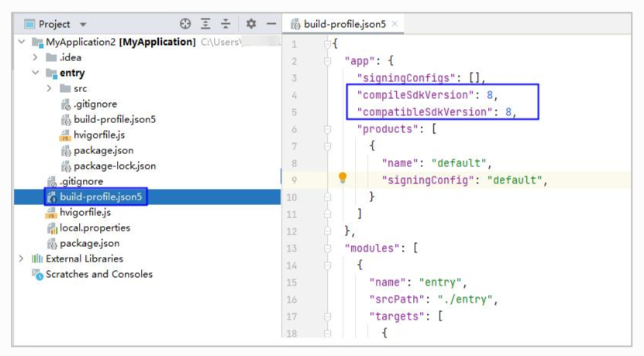This screenshot has height=356, width=644.
Task: Open the Project view dropdown
Action: (x=83, y=24)
